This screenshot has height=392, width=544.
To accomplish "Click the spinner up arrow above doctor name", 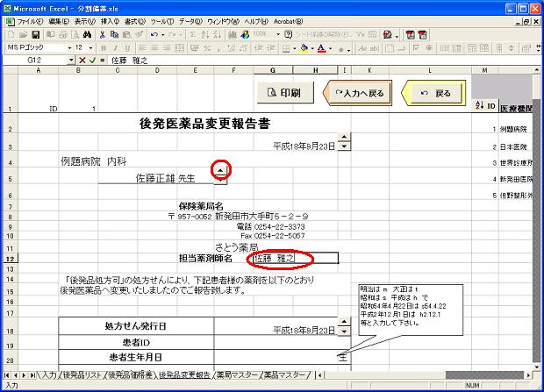I will click(221, 168).
